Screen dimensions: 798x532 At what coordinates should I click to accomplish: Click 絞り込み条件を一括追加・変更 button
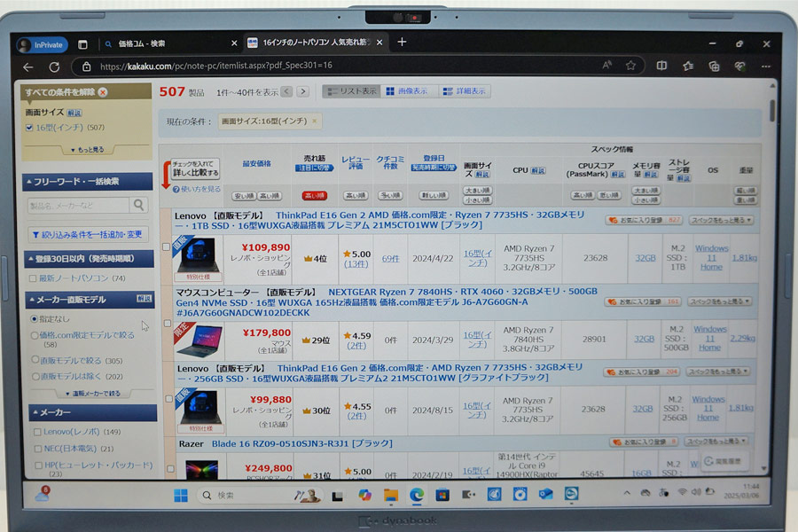(88, 235)
